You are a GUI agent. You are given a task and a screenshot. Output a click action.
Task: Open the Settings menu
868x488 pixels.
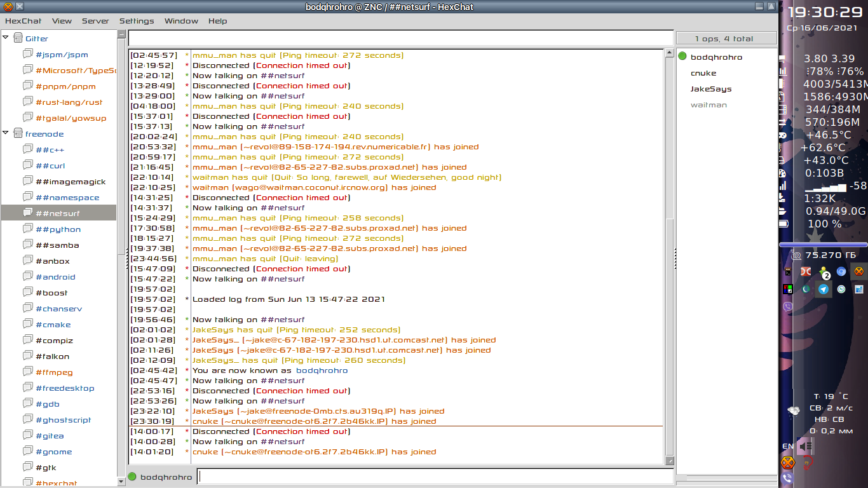137,21
